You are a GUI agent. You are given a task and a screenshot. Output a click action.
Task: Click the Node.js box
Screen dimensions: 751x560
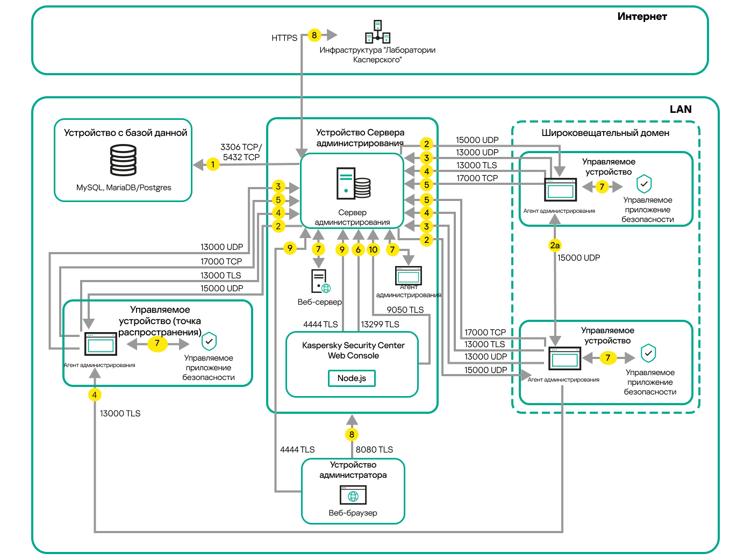click(352, 378)
